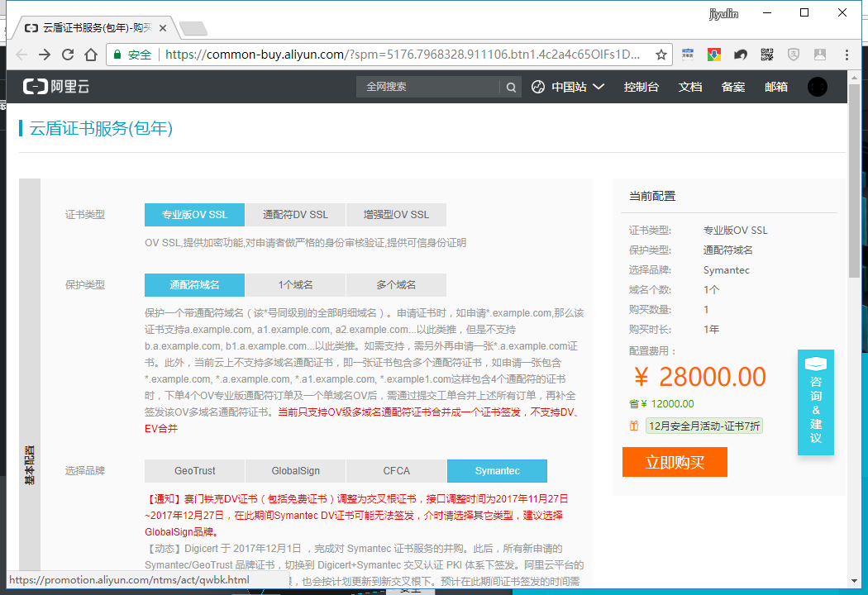Reload the page with refresh icon
This screenshot has height=595, width=868.
pyautogui.click(x=68, y=55)
